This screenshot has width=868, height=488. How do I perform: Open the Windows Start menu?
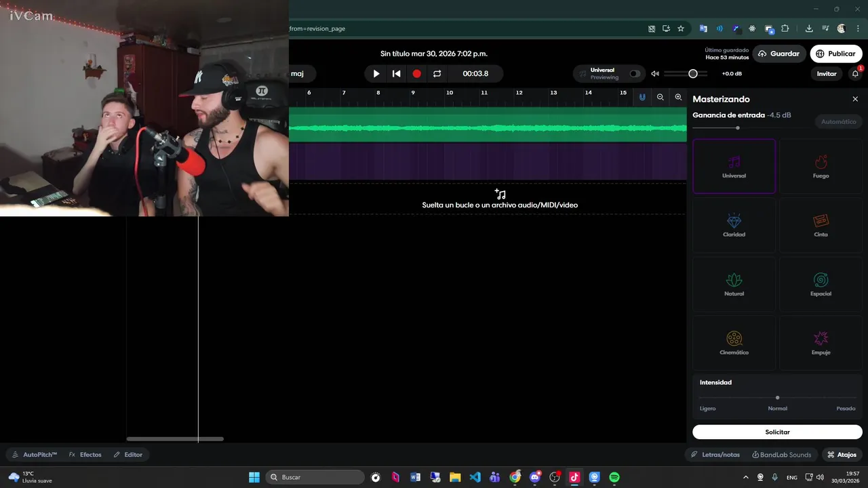[254, 477]
